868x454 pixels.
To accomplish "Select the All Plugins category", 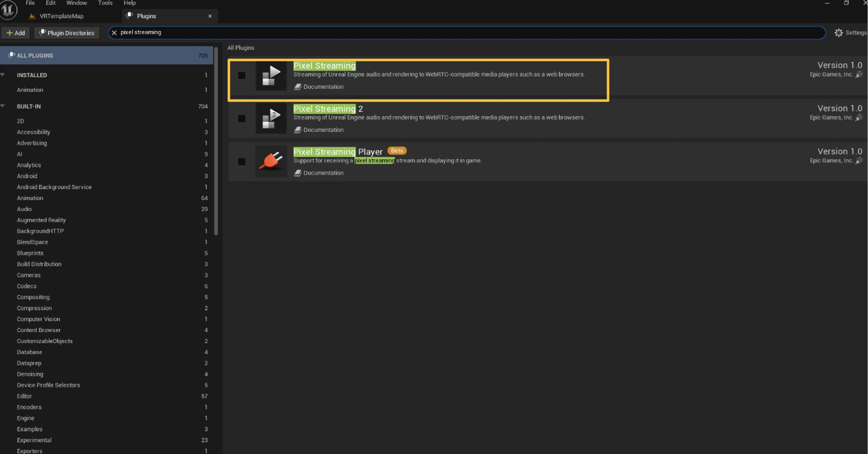I will 106,55.
